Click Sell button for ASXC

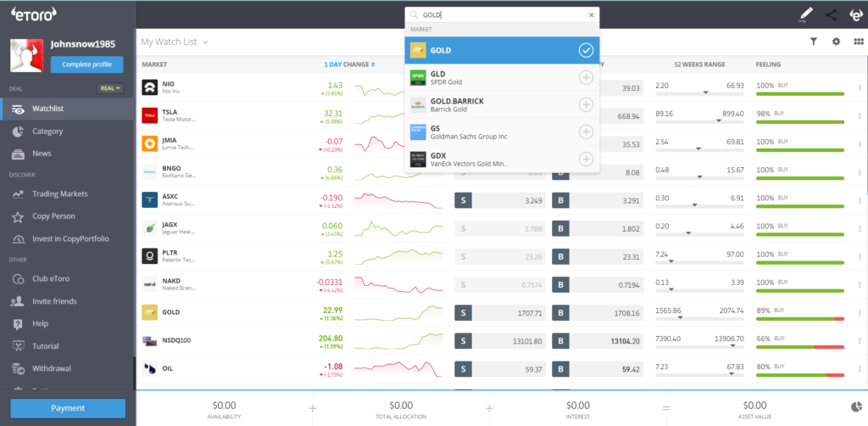point(464,200)
